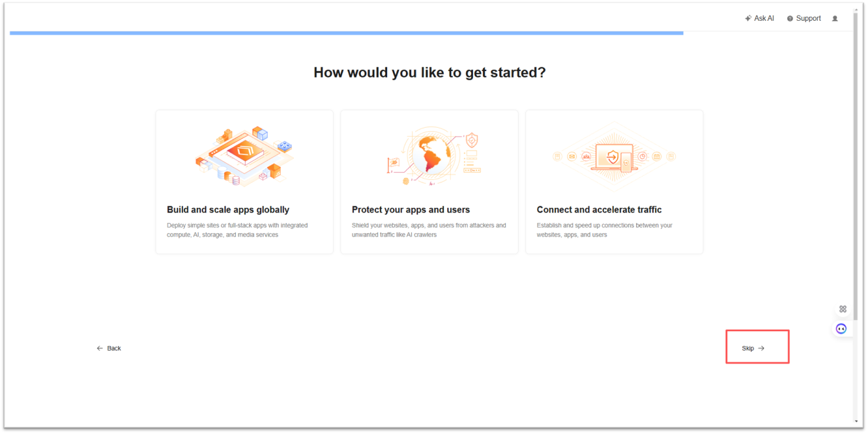Click the blue onboarding progress bar

(x=346, y=33)
